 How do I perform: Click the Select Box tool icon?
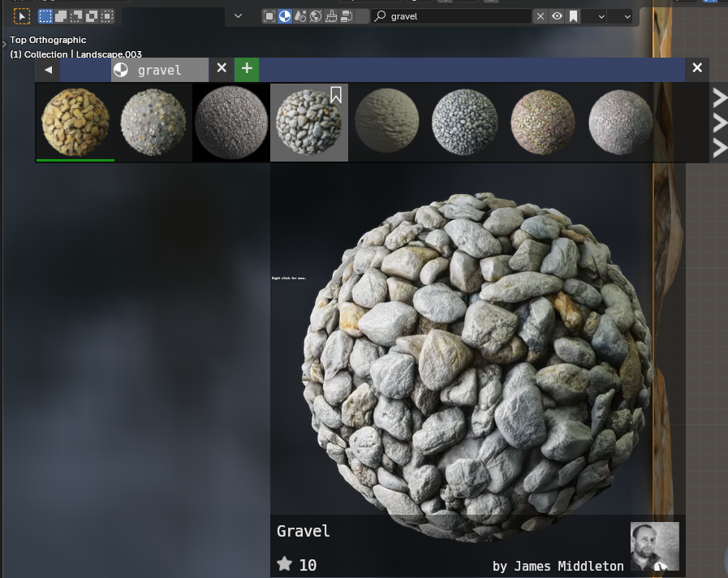pyautogui.click(x=21, y=16)
